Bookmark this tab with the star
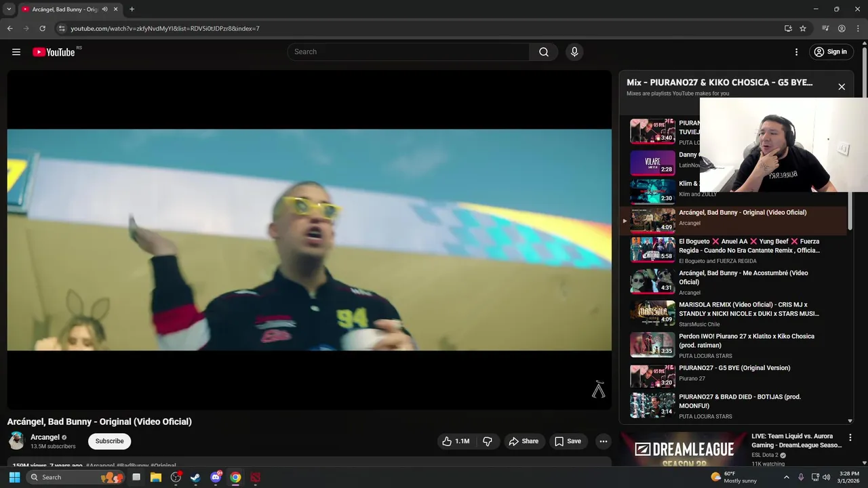Viewport: 868px width, 488px height. pos(803,28)
